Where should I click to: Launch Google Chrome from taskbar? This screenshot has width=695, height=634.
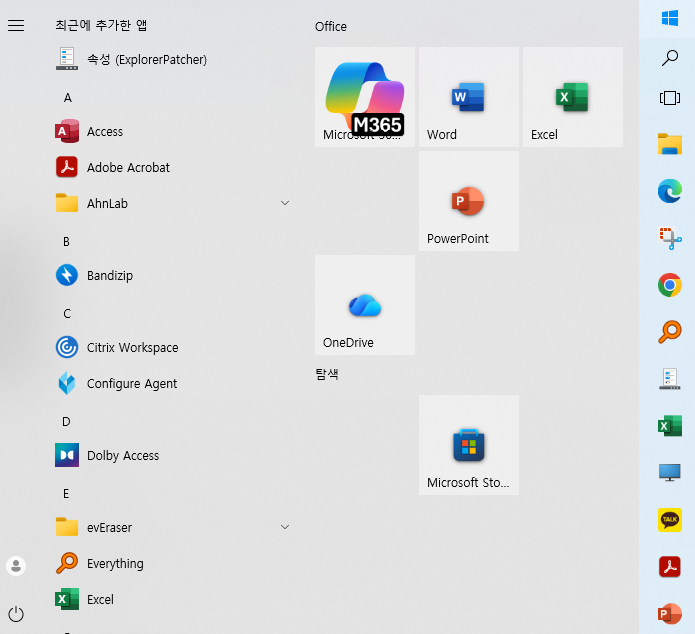tap(670, 285)
